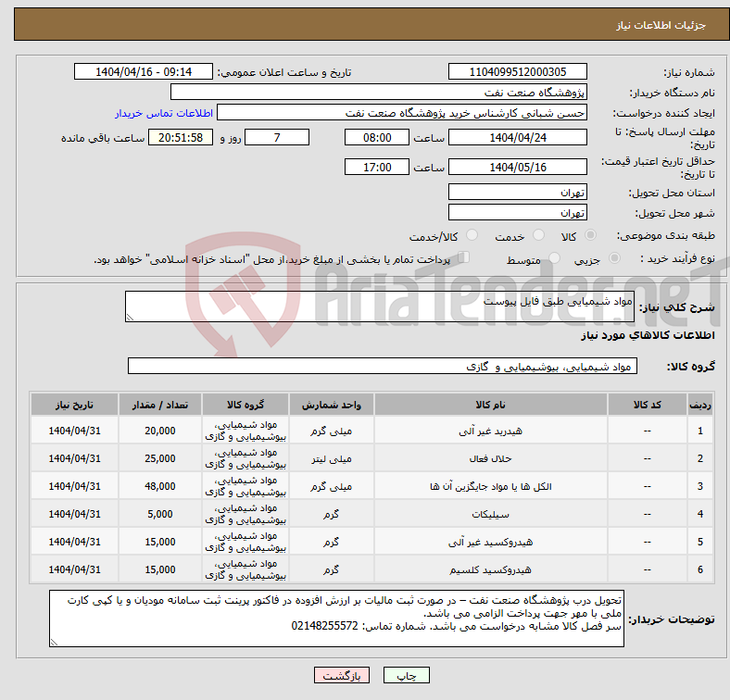Click the unit میلی لیتر cell
The height and width of the screenshot is (700, 730).
331,458
